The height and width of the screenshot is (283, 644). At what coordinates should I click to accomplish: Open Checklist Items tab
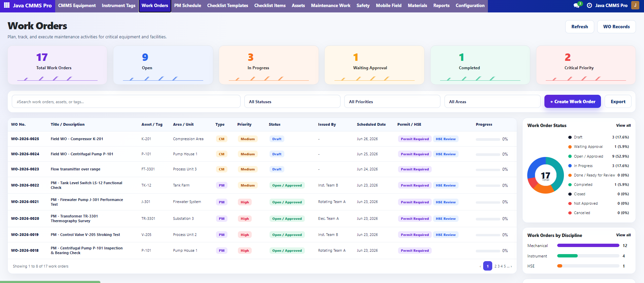click(x=270, y=5)
